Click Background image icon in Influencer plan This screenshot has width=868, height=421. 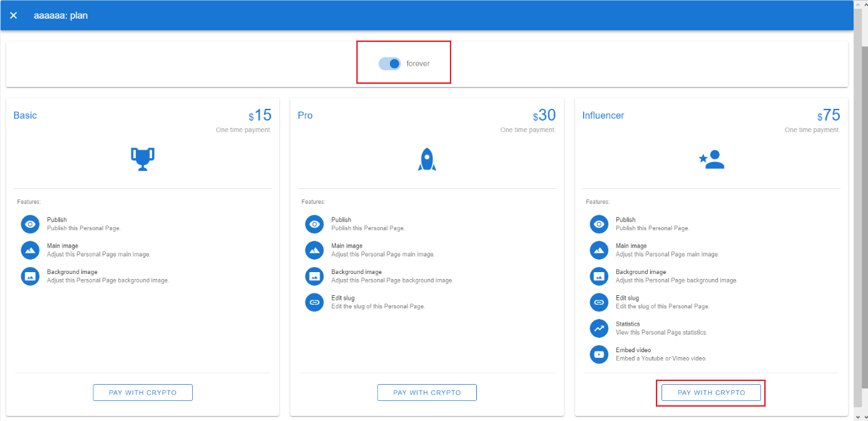[599, 276]
